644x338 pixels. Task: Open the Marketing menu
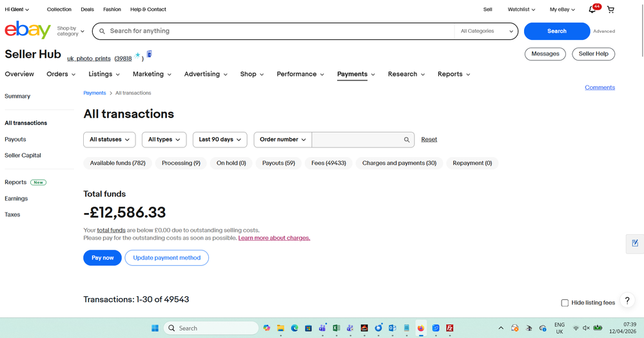click(152, 74)
